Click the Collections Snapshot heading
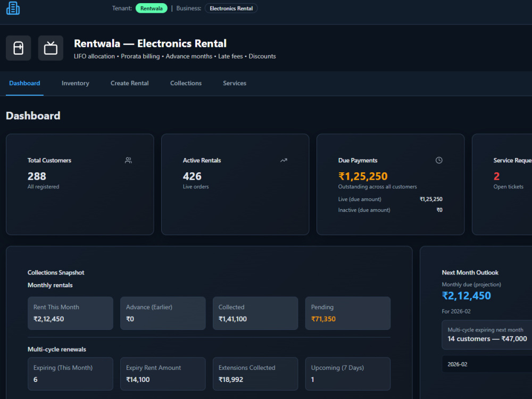The width and height of the screenshot is (532, 399). 56,272
